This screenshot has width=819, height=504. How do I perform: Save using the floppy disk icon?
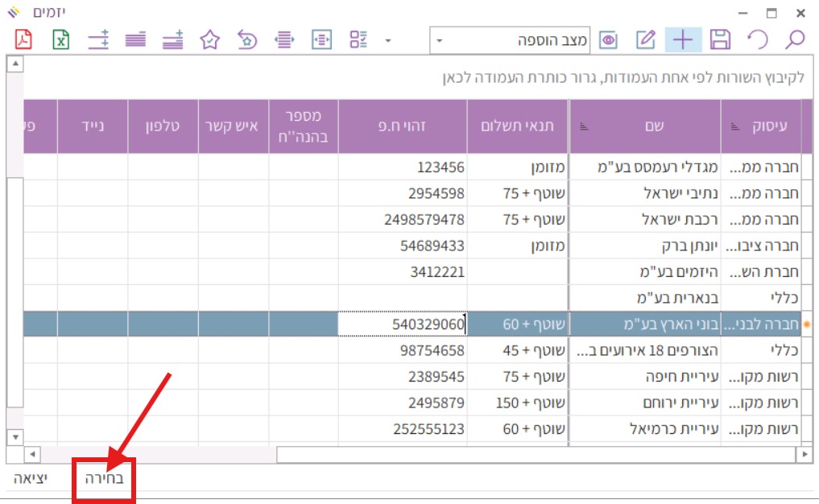point(720,39)
